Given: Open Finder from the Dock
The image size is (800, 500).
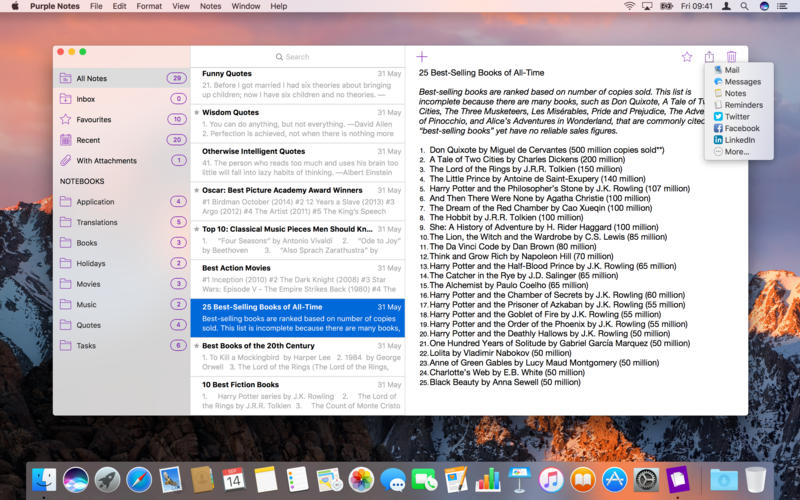Looking at the screenshot, I should pyautogui.click(x=44, y=480).
